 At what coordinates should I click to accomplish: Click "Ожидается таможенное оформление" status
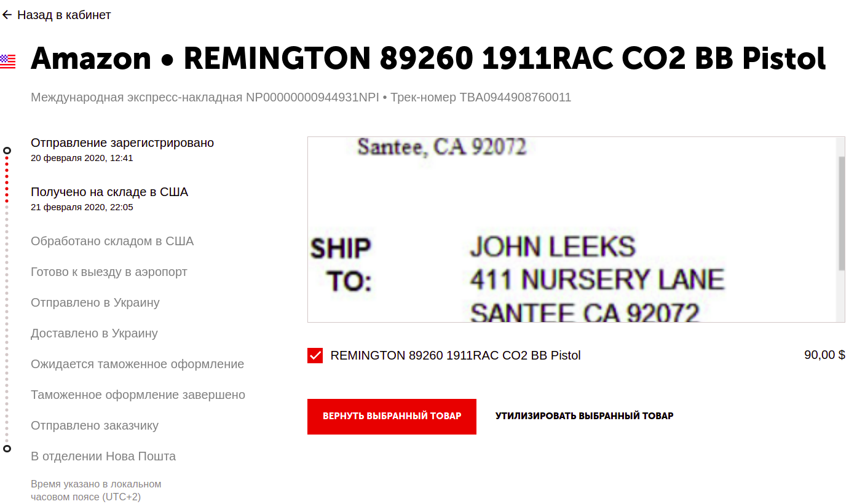pyautogui.click(x=137, y=364)
